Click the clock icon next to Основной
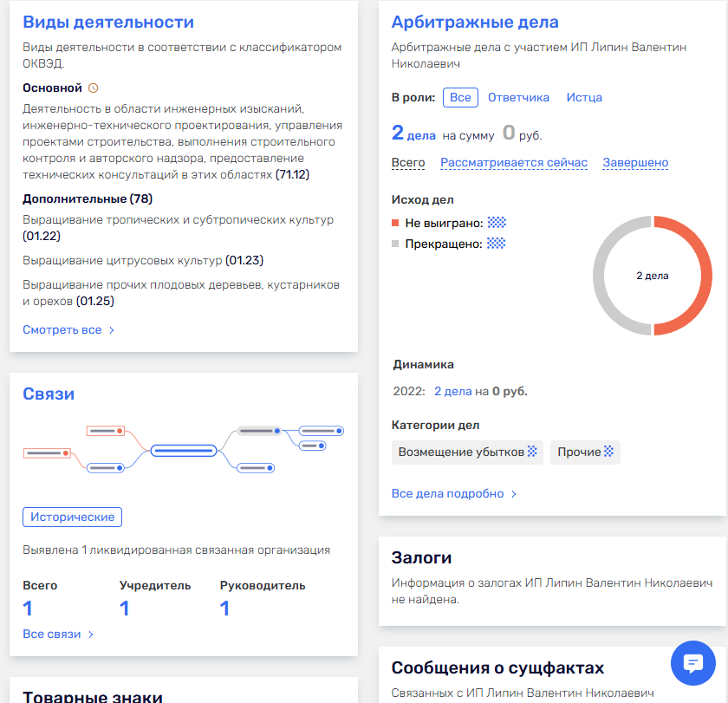 coord(94,88)
